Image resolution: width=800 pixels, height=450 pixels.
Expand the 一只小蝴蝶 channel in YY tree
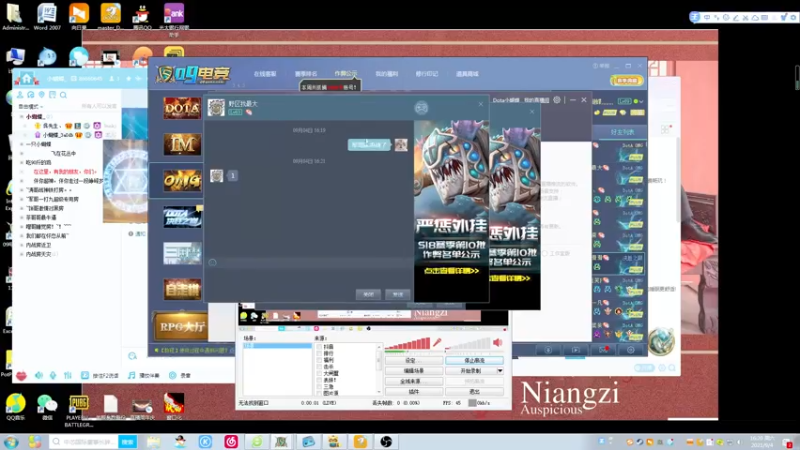(x=21, y=144)
